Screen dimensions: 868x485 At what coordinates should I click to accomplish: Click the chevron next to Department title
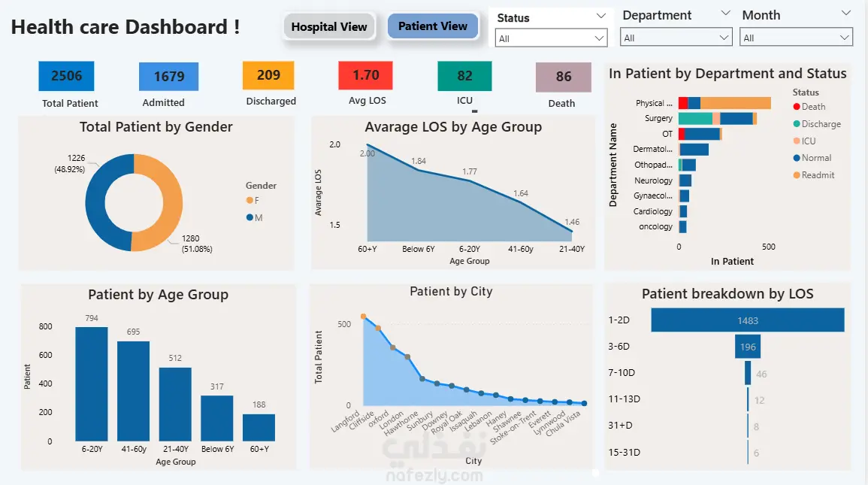click(725, 14)
